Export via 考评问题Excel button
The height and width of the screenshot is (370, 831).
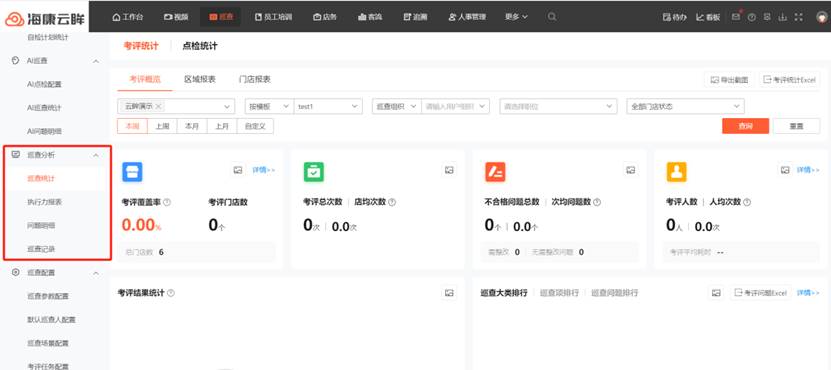(x=761, y=293)
